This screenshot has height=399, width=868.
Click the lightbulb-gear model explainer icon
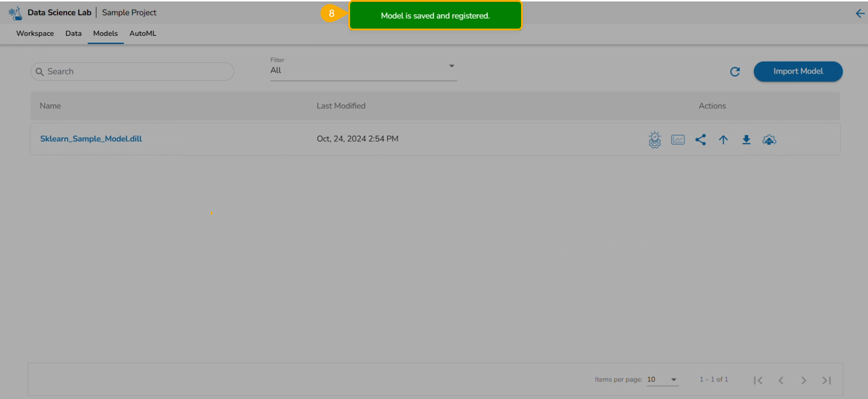(x=654, y=140)
